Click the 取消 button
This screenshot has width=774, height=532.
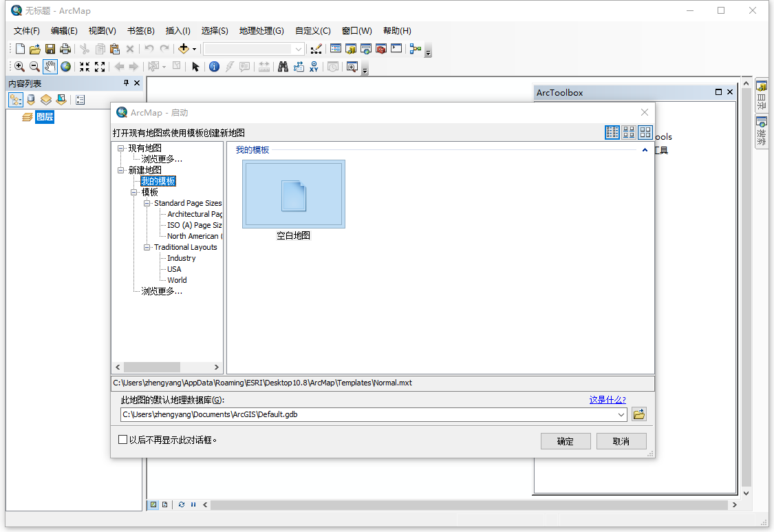[621, 441]
